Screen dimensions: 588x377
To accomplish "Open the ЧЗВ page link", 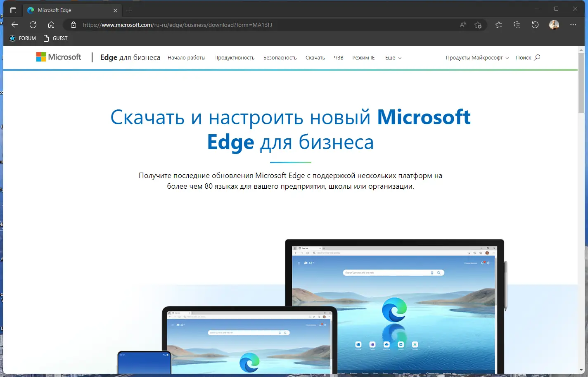I will tap(339, 58).
